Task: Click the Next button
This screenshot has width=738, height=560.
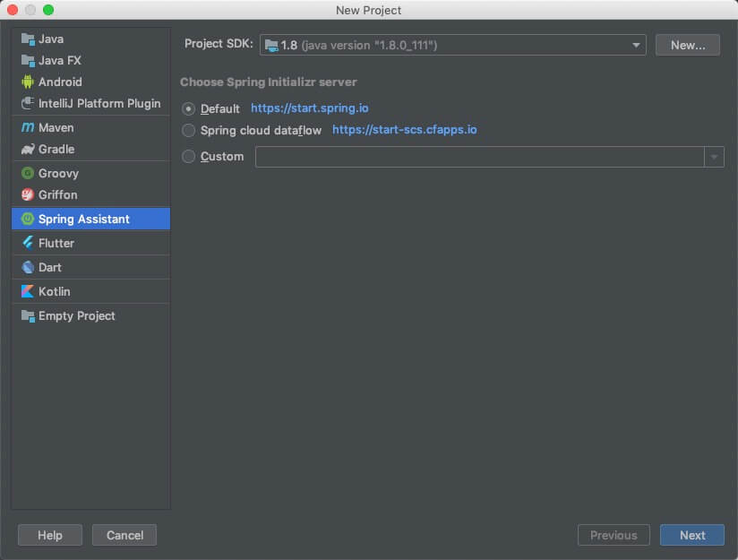Action: coord(691,535)
